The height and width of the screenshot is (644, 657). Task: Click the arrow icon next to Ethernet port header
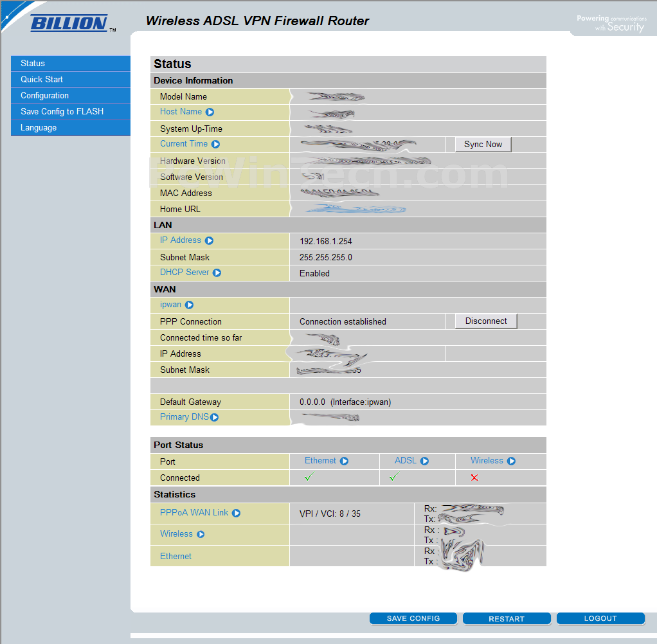(344, 461)
